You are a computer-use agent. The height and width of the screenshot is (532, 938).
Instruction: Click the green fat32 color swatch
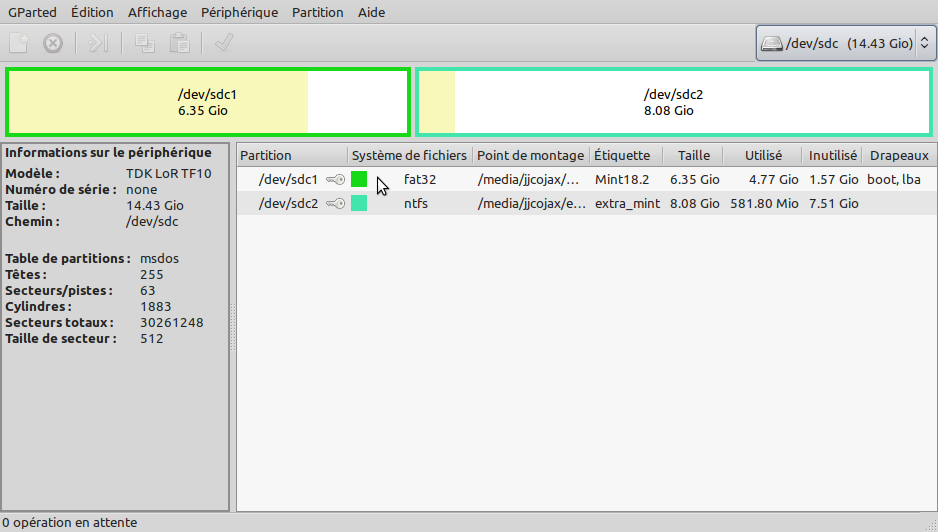tap(359, 180)
